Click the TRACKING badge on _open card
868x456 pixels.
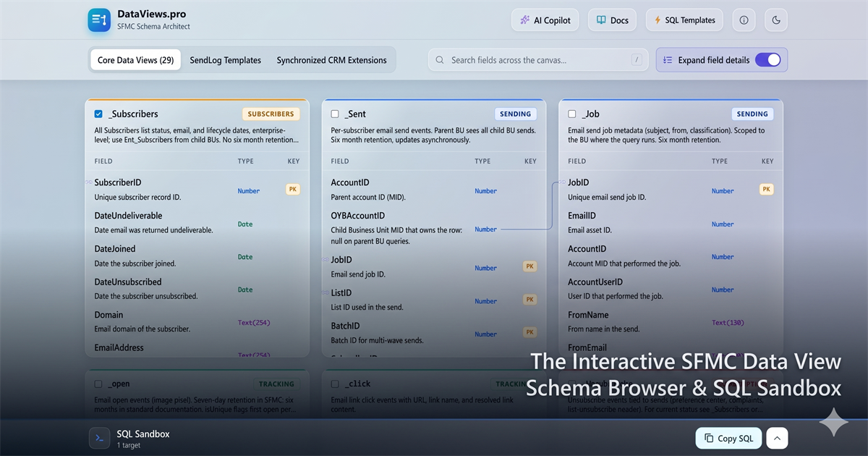point(276,384)
